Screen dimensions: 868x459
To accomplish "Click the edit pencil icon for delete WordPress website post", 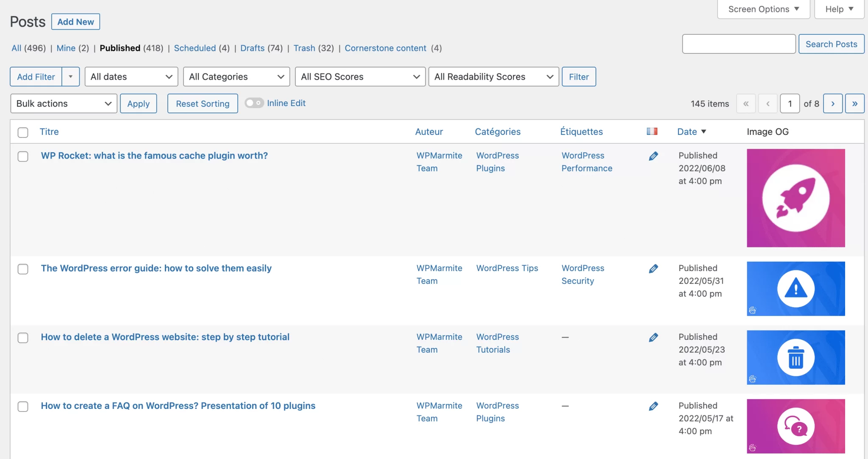I will [x=653, y=337].
